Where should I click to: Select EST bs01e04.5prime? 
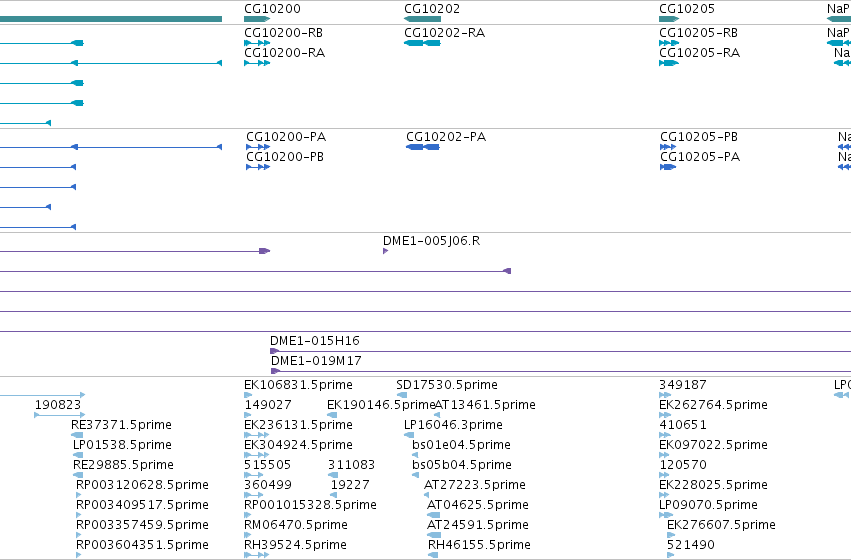tap(461, 445)
